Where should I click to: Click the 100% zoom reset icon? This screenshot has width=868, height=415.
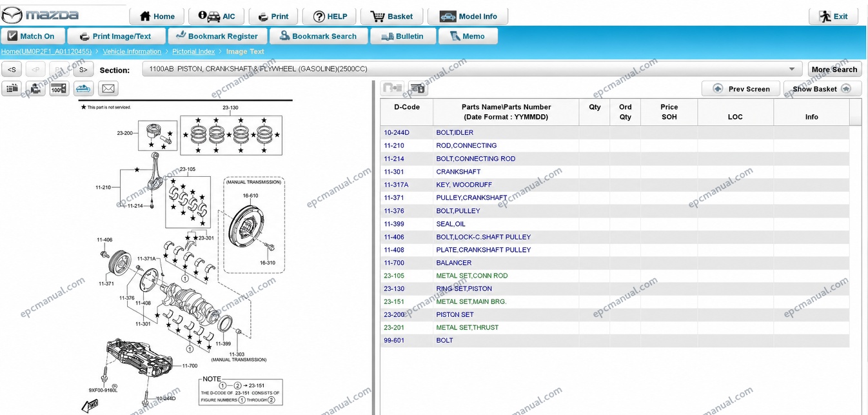[x=59, y=88]
